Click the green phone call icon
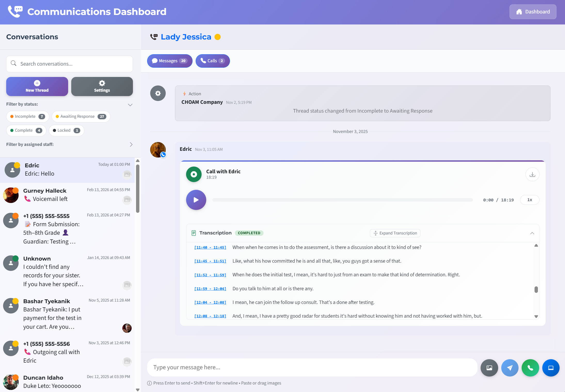Viewport: 565px width, 392px height. point(530,368)
